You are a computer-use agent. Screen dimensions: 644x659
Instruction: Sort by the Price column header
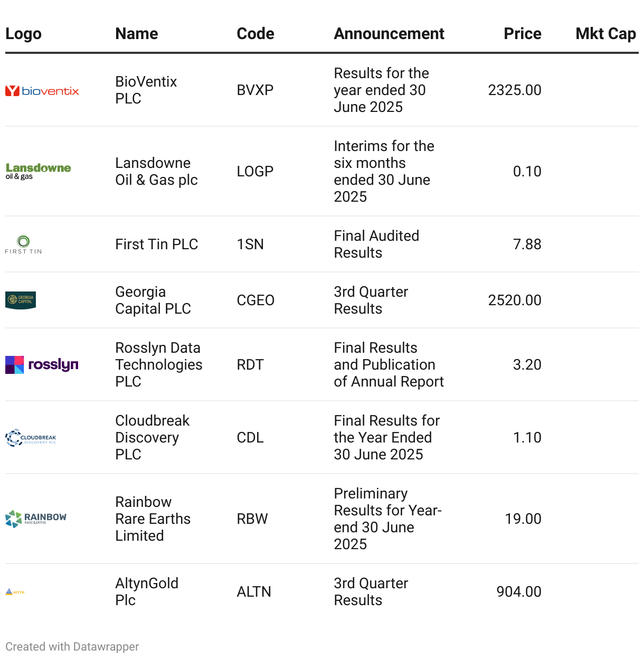[x=522, y=34]
